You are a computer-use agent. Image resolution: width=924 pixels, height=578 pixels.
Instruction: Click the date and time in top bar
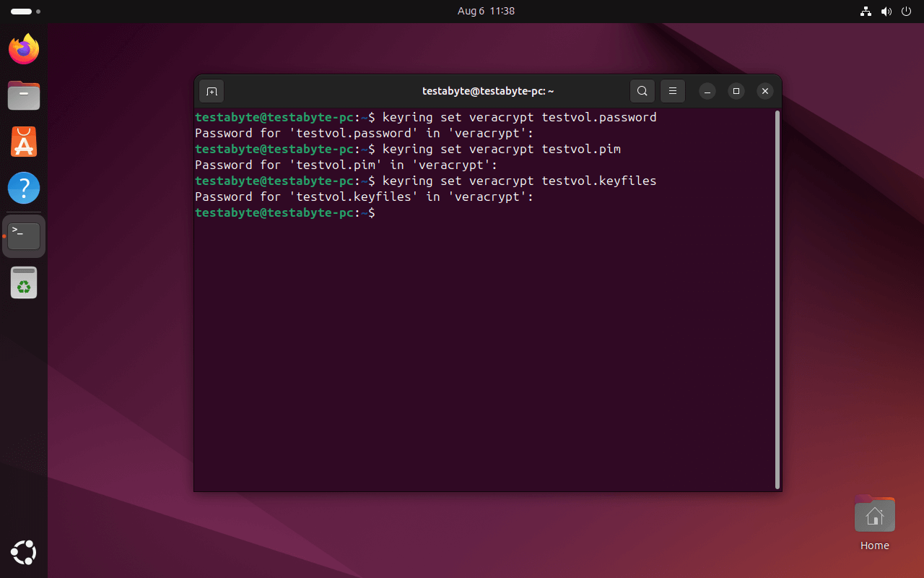(486, 11)
